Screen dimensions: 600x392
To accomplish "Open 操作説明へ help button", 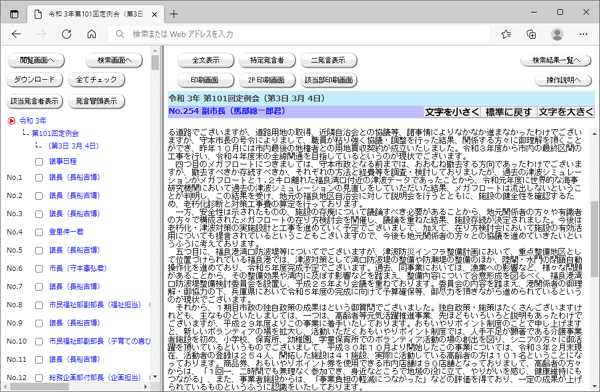I will tap(563, 80).
